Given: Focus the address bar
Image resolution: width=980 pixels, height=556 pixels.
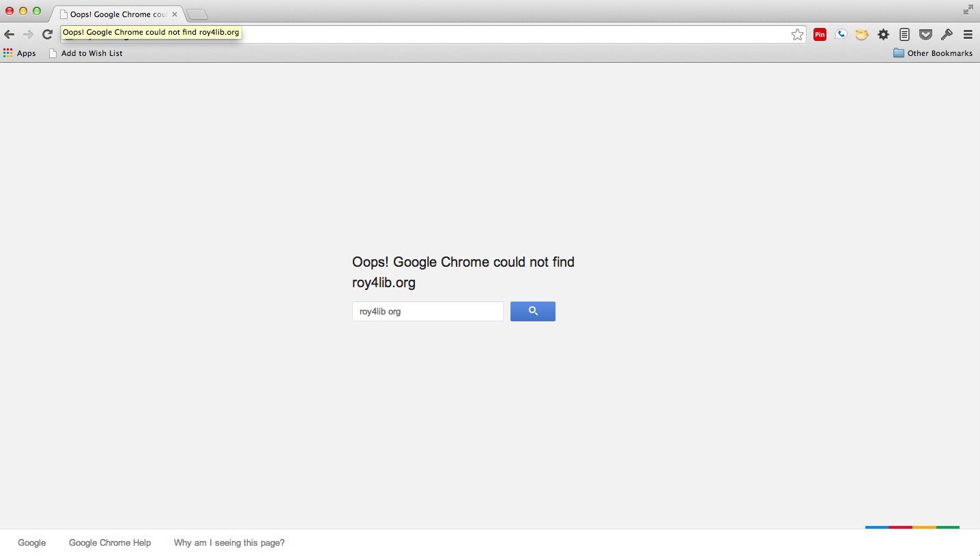Looking at the screenshot, I should [433, 35].
